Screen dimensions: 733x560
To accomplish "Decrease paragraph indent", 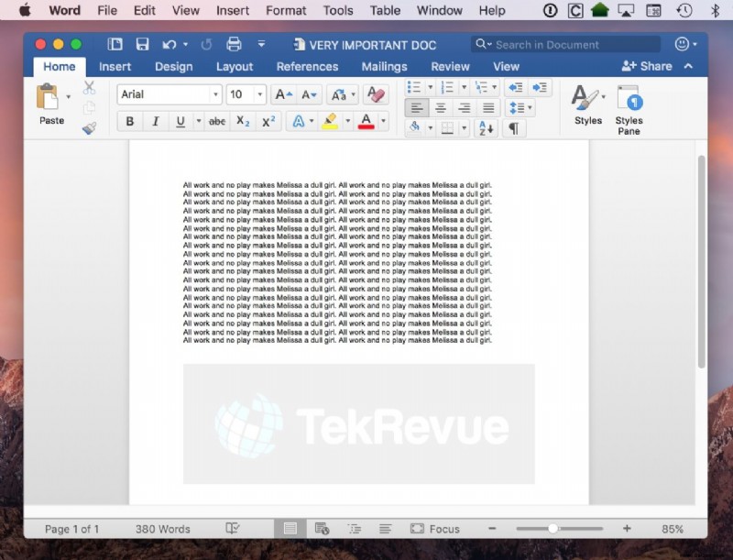I will point(515,87).
